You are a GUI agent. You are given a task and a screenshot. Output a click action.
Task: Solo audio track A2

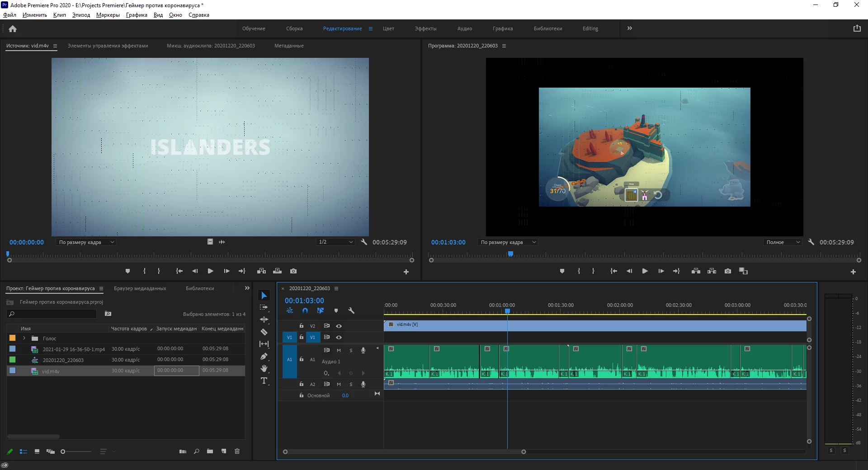tap(351, 384)
